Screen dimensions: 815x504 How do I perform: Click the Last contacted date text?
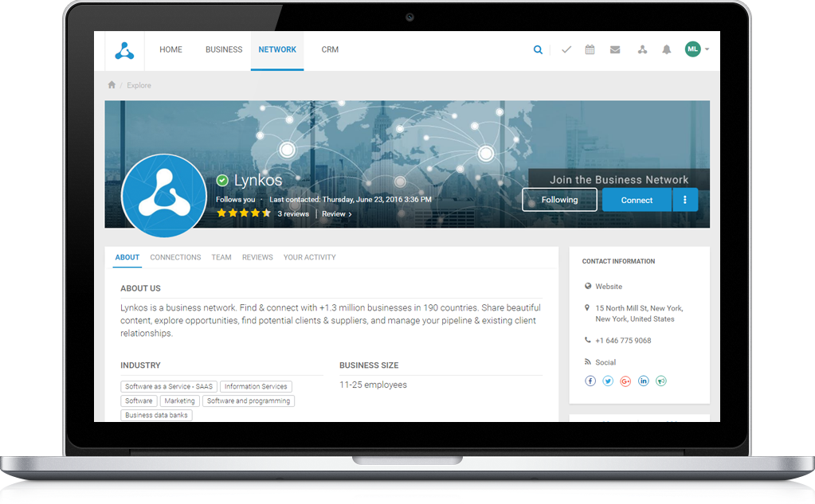click(351, 200)
